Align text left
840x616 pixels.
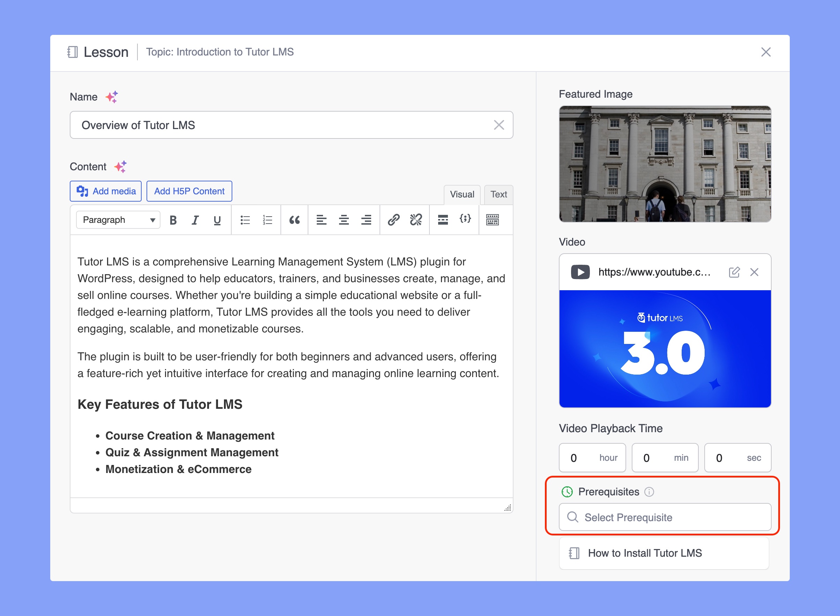click(x=321, y=220)
